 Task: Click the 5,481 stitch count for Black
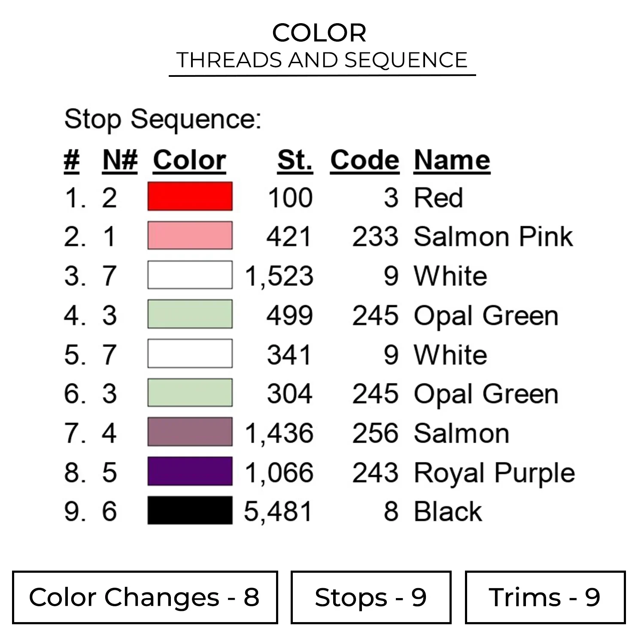[278, 512]
